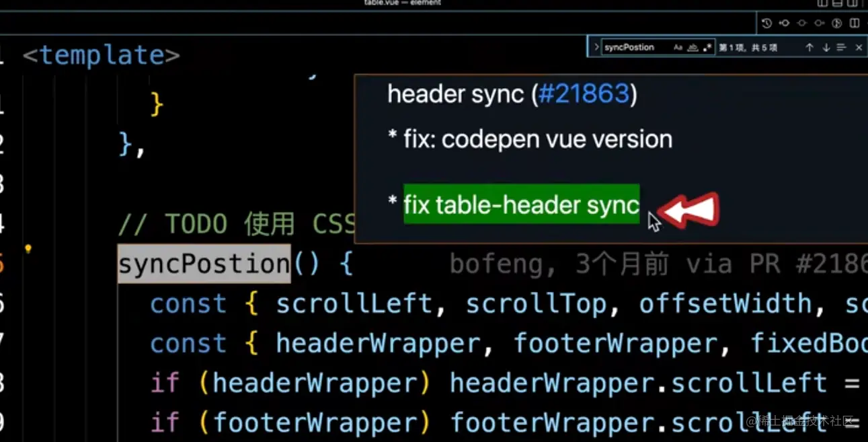Click offsetWidth in the destructuring line

pyautogui.click(x=725, y=304)
